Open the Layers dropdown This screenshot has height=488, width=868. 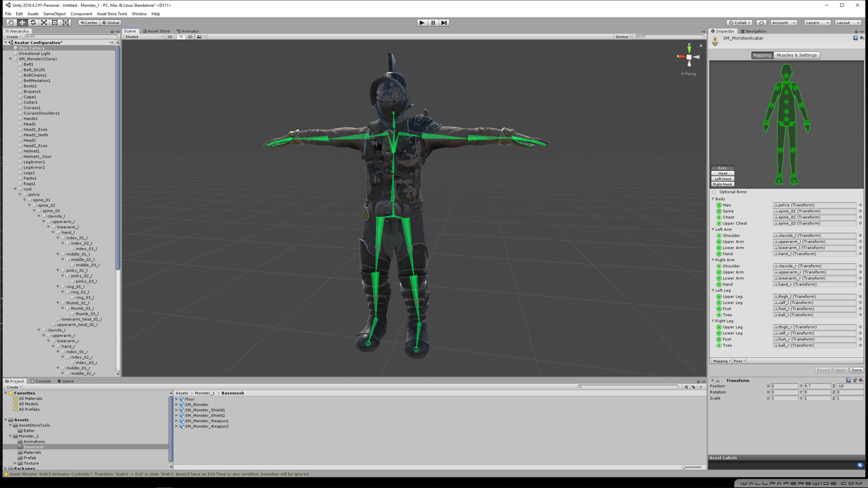tap(817, 23)
